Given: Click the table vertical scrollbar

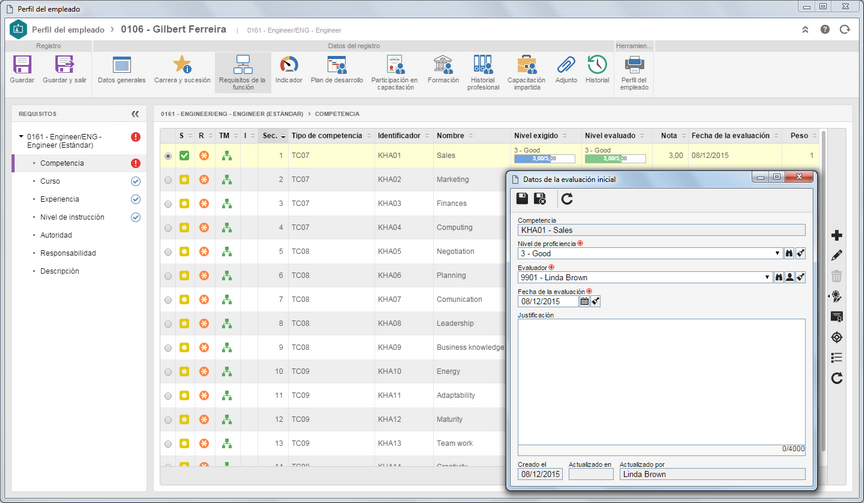Looking at the screenshot, I should (823, 291).
